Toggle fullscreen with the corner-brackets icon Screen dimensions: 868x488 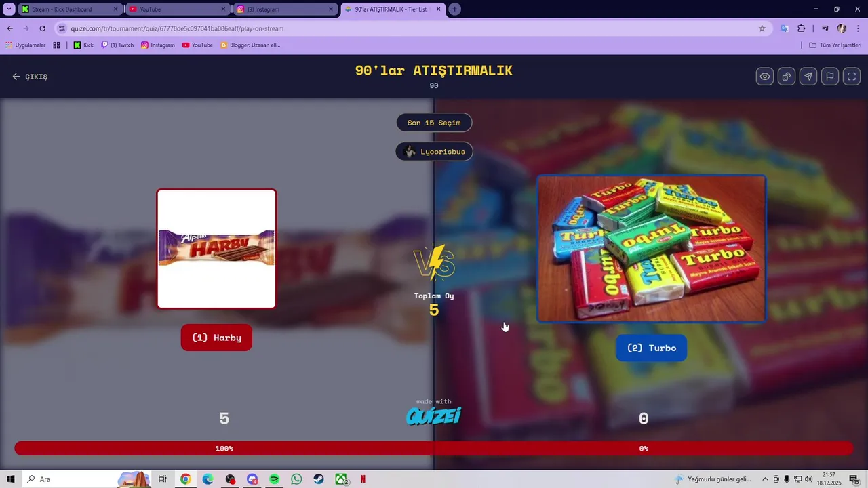[x=852, y=77]
